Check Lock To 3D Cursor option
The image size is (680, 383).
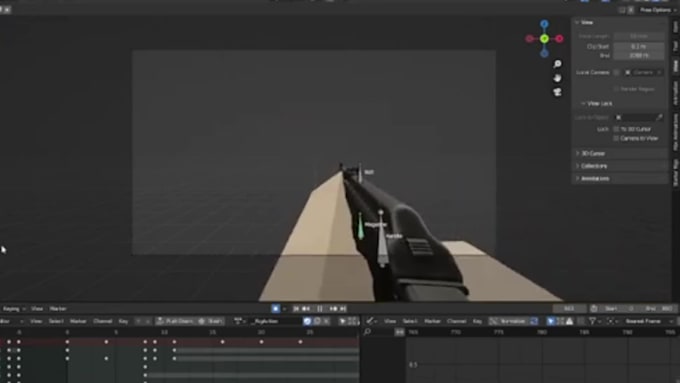pos(616,129)
